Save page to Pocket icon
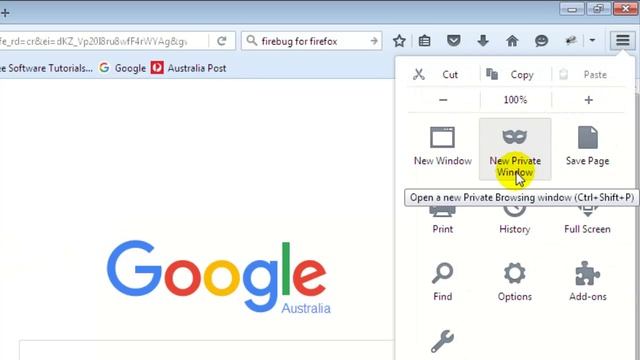The image size is (640, 360). point(453,41)
